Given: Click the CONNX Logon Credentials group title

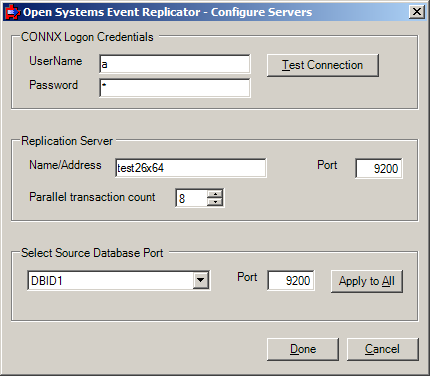Looking at the screenshot, I should (x=87, y=37).
